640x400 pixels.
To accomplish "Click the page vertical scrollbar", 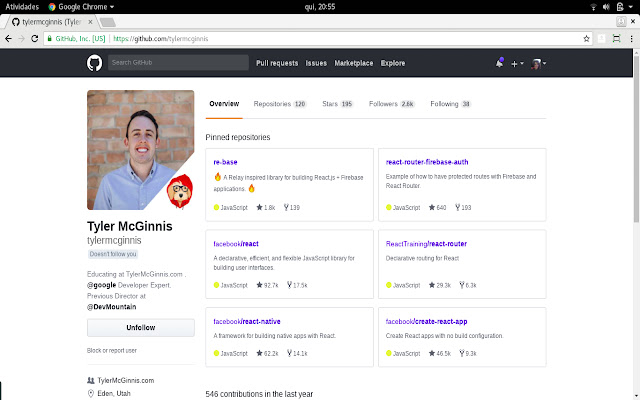I will point(636,139).
